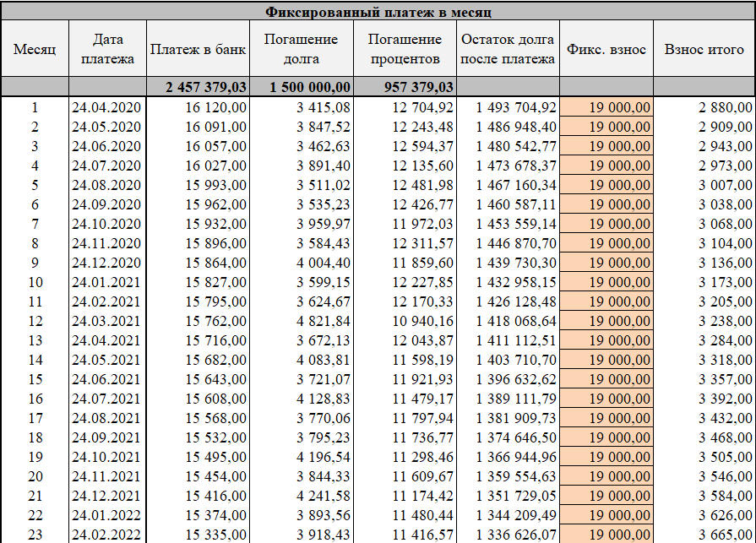756x543 pixels.
Task: Click the 'Взнос итого' column header
Action: point(704,49)
